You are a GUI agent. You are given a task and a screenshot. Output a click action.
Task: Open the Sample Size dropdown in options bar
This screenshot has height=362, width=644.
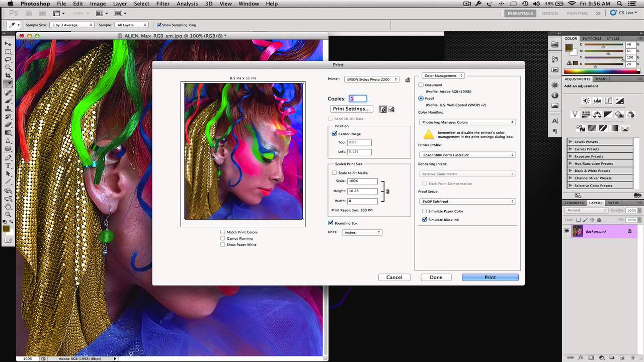[72, 25]
